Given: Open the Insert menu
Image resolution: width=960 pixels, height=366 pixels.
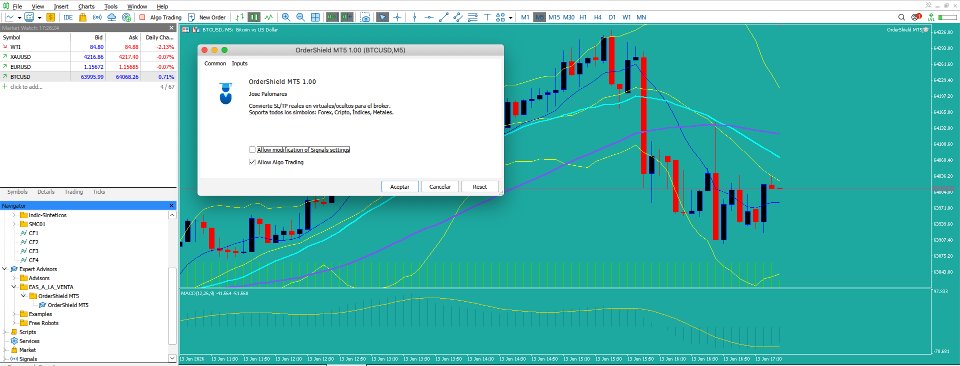Looking at the screenshot, I should click(61, 6).
